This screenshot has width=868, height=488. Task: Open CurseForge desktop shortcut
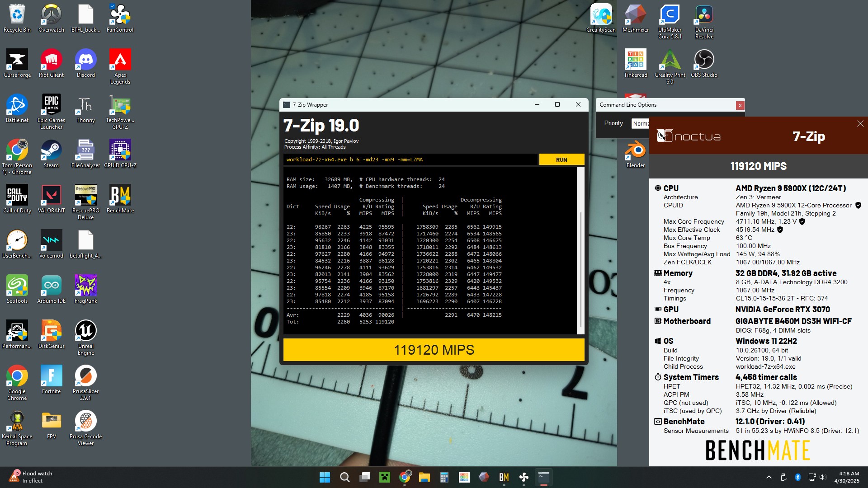coord(17,64)
